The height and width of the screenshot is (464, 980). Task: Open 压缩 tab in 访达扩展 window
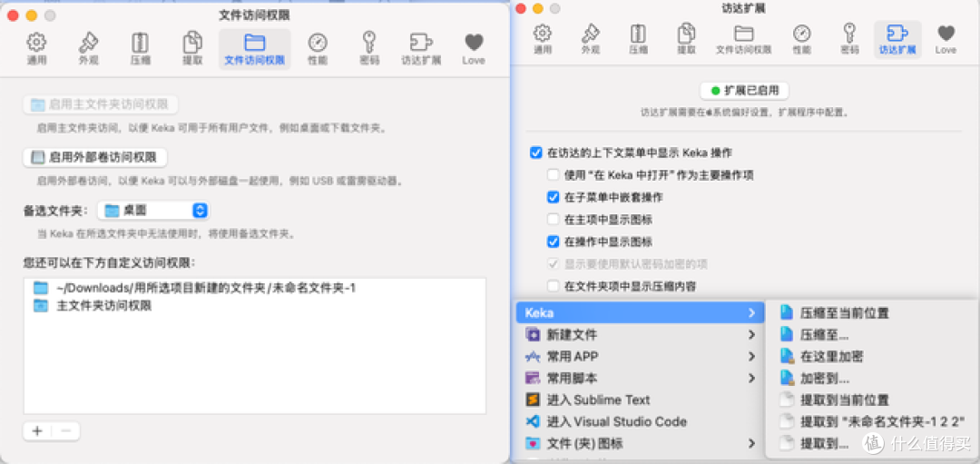click(638, 39)
